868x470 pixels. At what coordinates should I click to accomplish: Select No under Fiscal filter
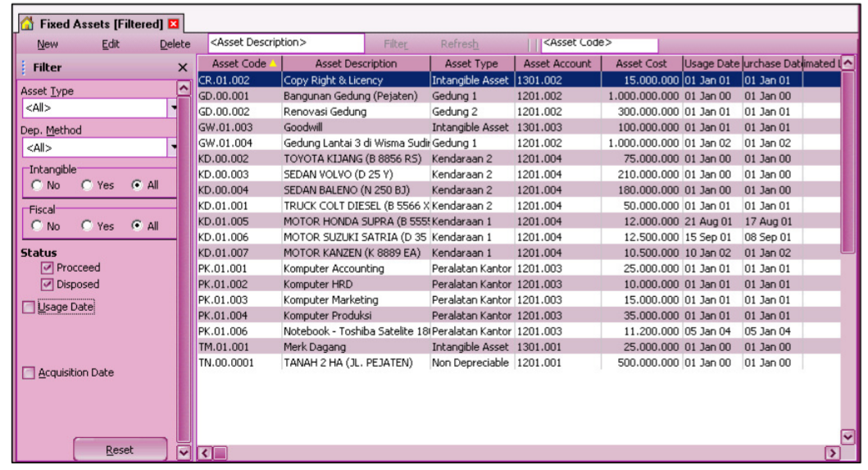point(36,226)
